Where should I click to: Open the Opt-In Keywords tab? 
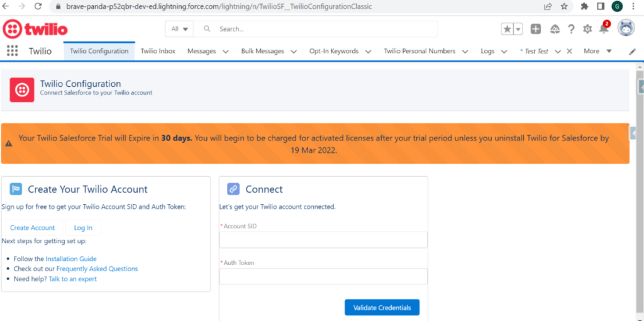(334, 51)
